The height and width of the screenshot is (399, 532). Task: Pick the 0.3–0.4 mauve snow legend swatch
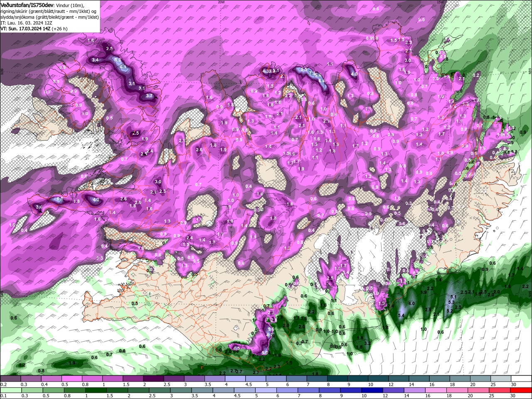point(31,379)
